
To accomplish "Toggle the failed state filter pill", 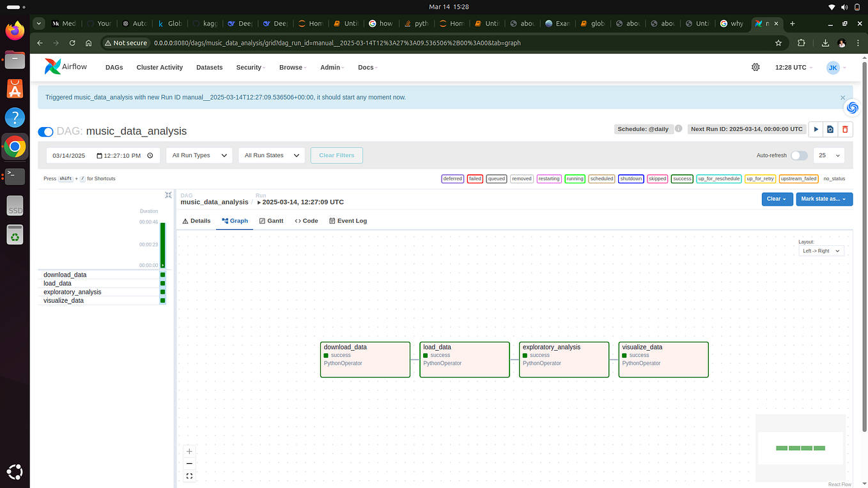I will pos(475,178).
